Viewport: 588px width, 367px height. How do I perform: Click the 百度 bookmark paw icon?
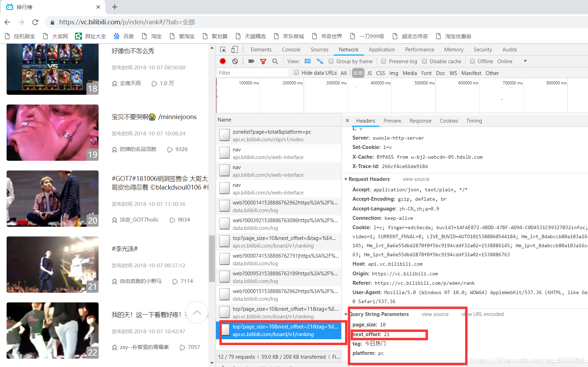[117, 36]
